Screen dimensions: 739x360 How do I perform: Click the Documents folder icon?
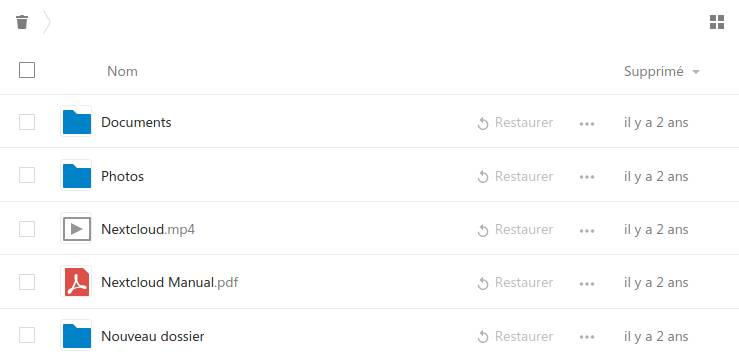coord(76,122)
